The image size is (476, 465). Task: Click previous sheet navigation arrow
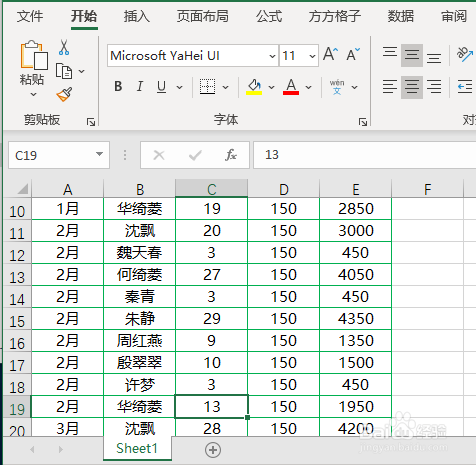click(32, 450)
